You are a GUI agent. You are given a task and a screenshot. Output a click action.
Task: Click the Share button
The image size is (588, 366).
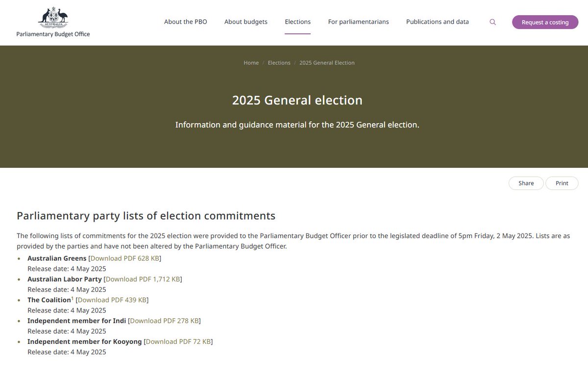pos(526,183)
